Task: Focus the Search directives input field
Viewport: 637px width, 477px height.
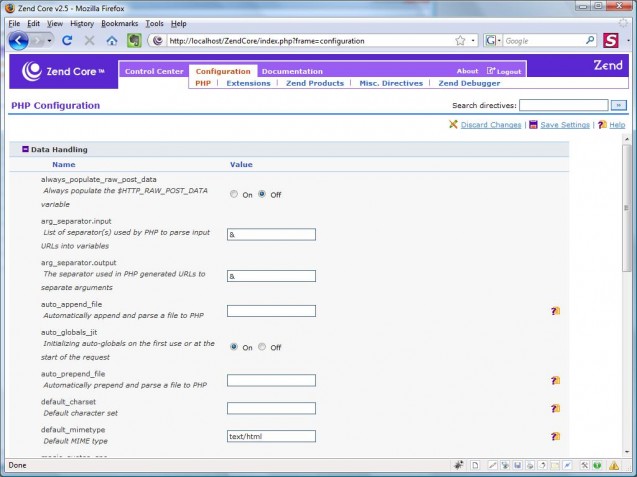Action: [563, 105]
